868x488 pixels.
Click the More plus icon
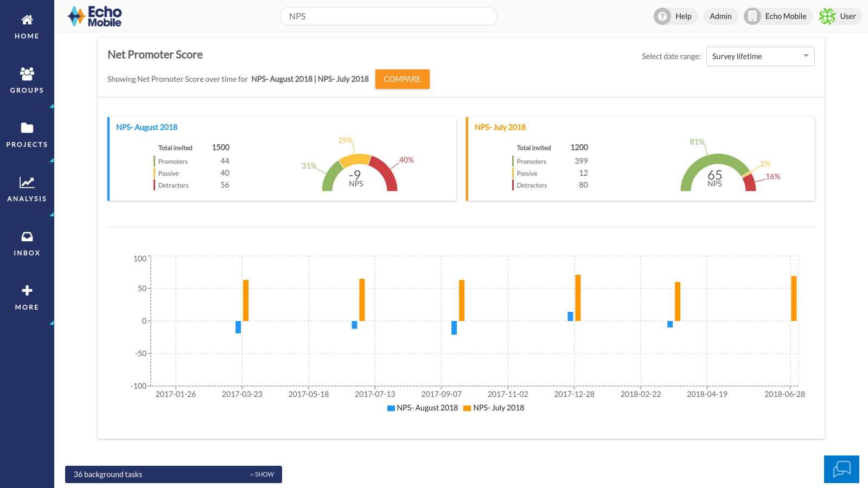click(27, 291)
